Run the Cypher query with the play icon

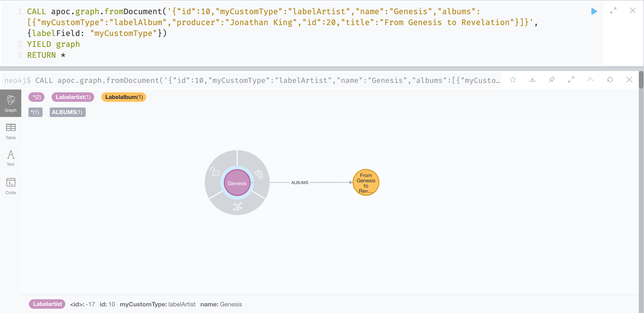click(594, 12)
